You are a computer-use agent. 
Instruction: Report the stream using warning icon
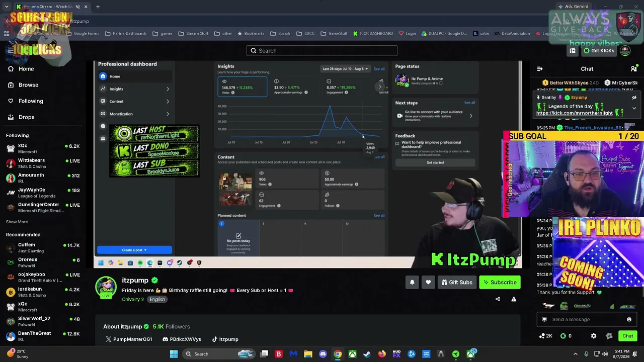[514, 299]
